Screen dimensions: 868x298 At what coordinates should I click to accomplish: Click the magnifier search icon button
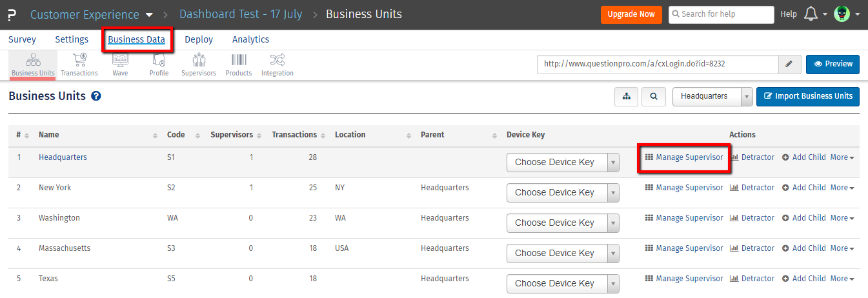tap(654, 96)
